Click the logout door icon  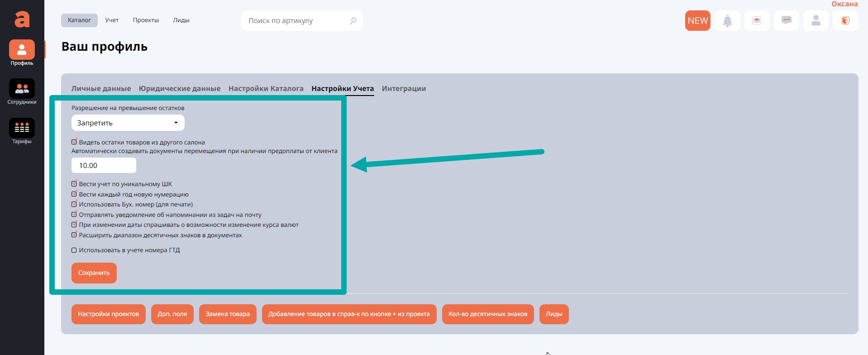(845, 21)
